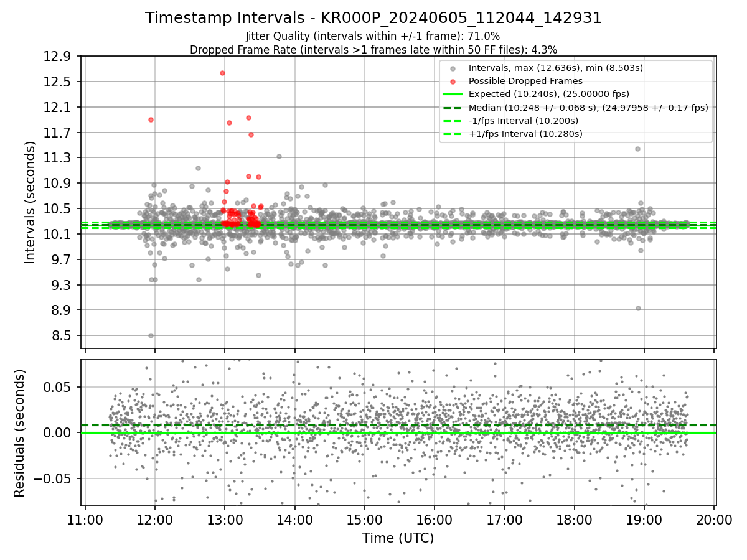Screen dimensions: 747x560
Task: Click the "Intervals (seconds)" y-axis label
Action: [x=30, y=202]
